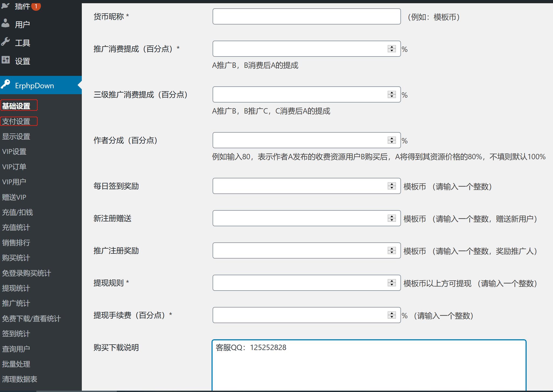This screenshot has height=392, width=553.
Task: Increase 推广注册奖励 with stepper up arrow
Action: (x=392, y=249)
